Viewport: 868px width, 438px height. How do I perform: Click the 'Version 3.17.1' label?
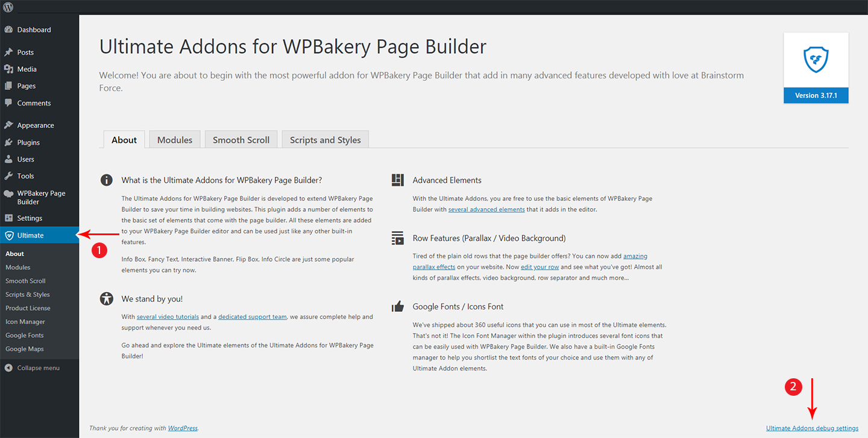pyautogui.click(x=816, y=95)
